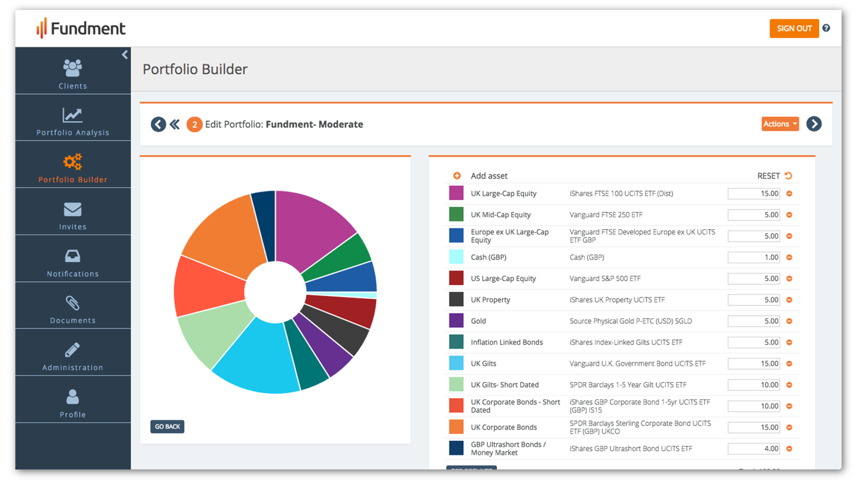The width and height of the screenshot is (868, 490).
Task: Click the purple Gold color swatch
Action: 456,321
